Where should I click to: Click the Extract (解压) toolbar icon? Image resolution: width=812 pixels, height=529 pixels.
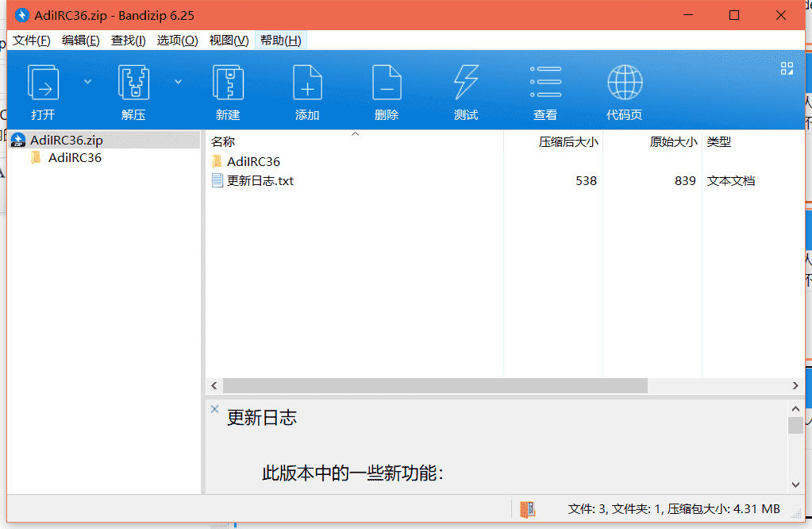tap(133, 83)
